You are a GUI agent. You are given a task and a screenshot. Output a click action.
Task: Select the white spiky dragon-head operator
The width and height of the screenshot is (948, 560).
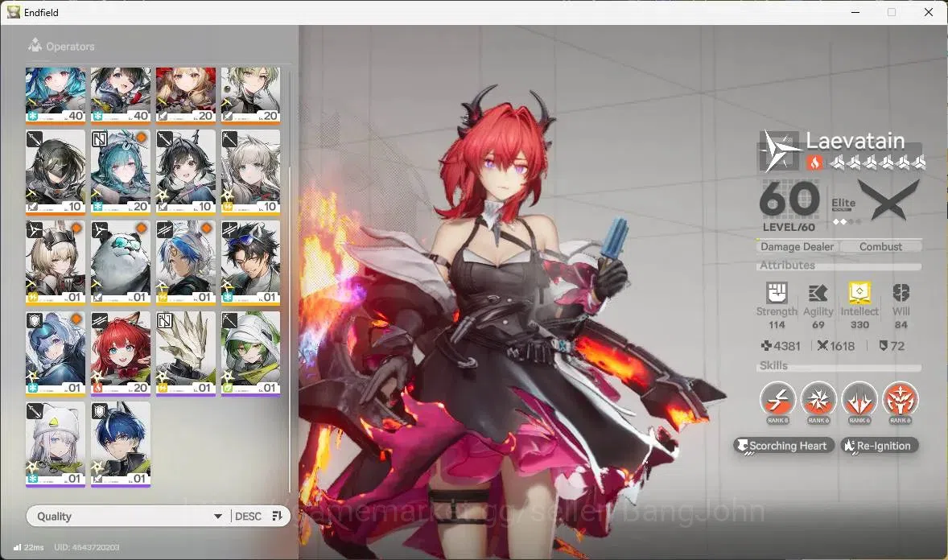tap(186, 354)
